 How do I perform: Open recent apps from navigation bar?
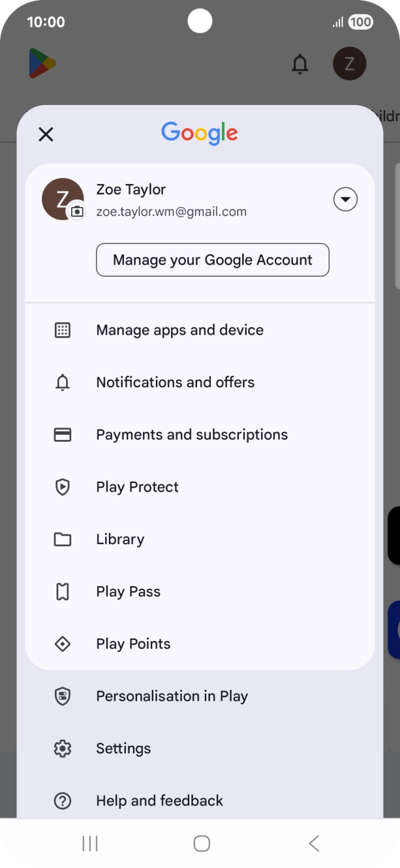[90, 843]
